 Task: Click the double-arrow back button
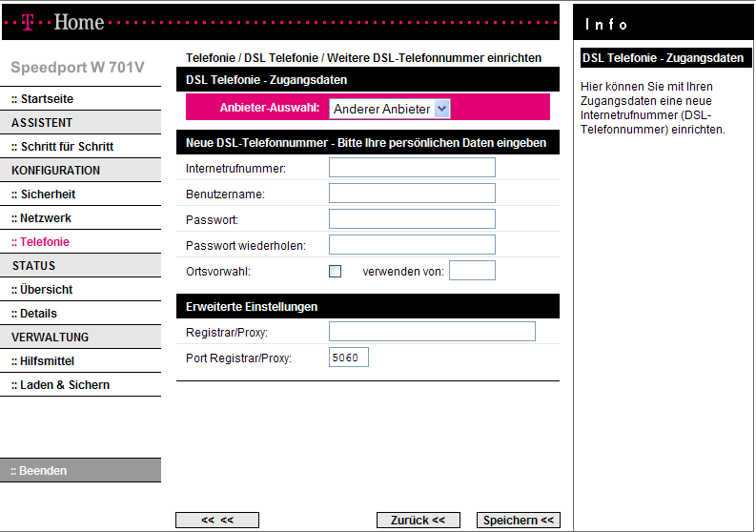[x=217, y=520]
